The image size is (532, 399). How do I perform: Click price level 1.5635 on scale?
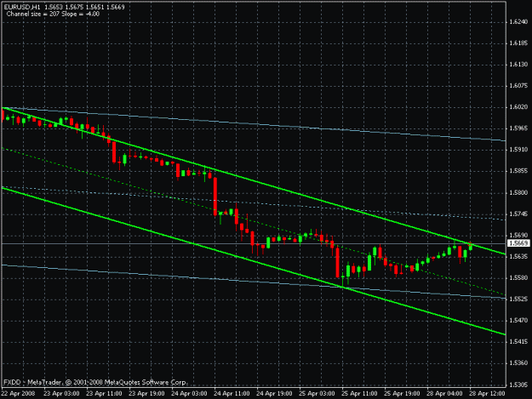pyautogui.click(x=518, y=257)
